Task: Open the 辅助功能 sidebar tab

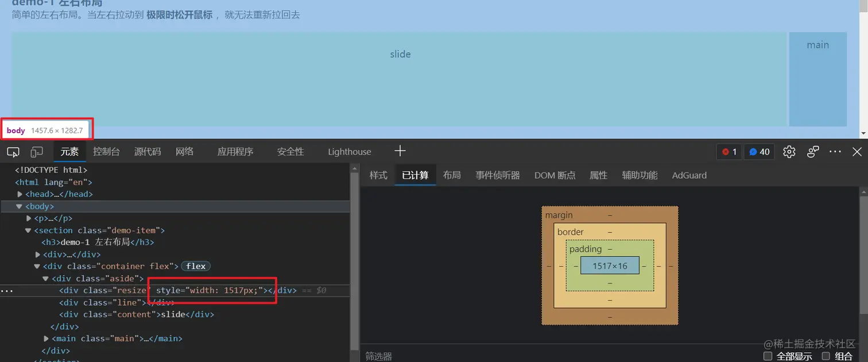Action: point(640,175)
